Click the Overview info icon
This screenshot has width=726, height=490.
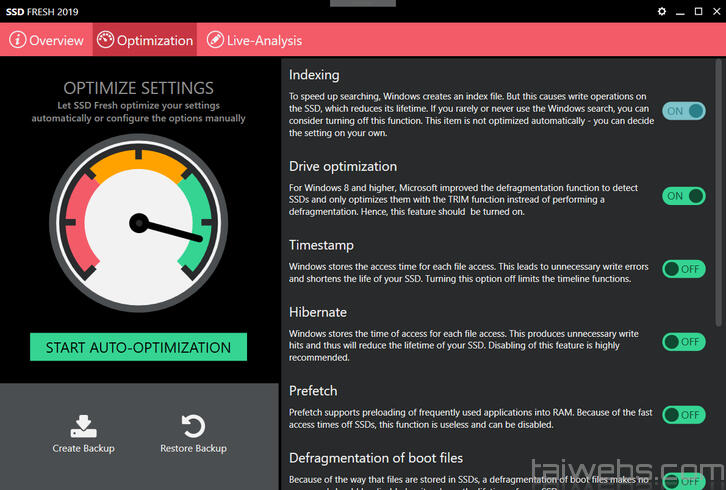pos(18,40)
